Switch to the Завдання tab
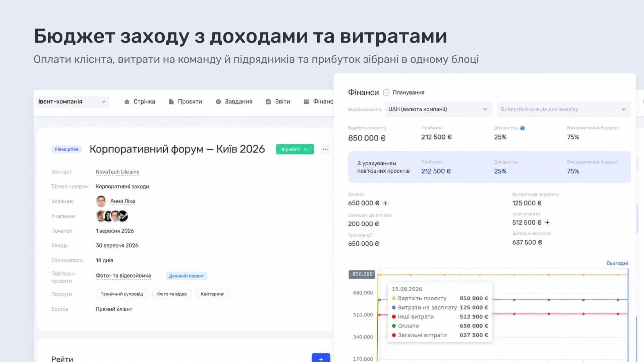The width and height of the screenshot is (644, 362). (x=234, y=102)
